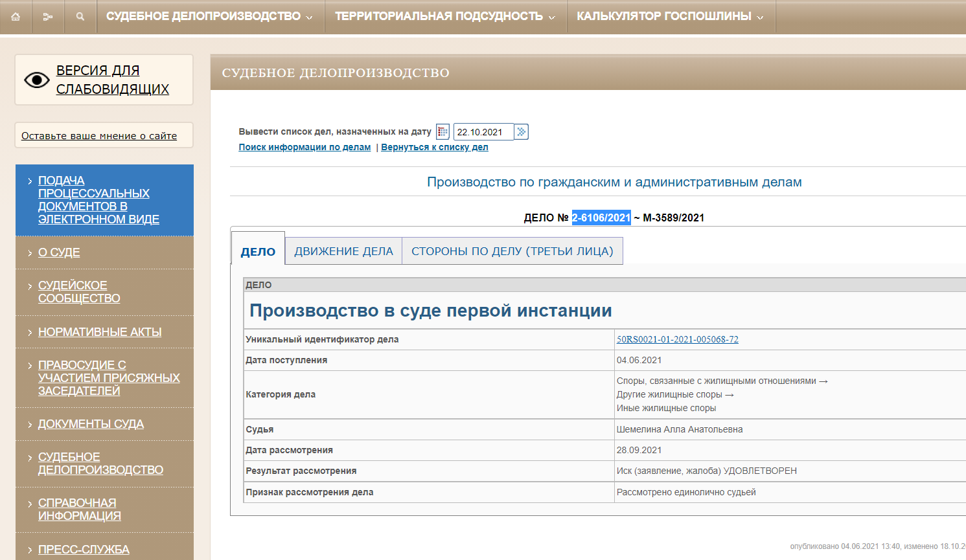
Task: Open the calendar date picker icon
Action: coord(443,132)
